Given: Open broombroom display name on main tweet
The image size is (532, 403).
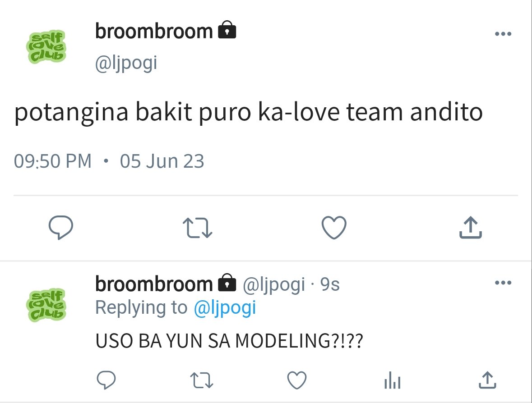Looking at the screenshot, I should pos(154,31).
